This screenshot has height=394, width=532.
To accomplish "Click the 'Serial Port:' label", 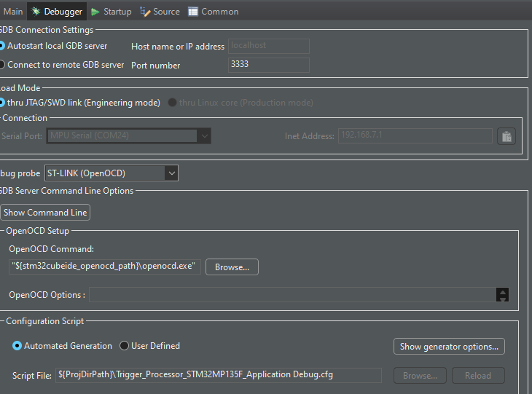I will tap(22, 136).
